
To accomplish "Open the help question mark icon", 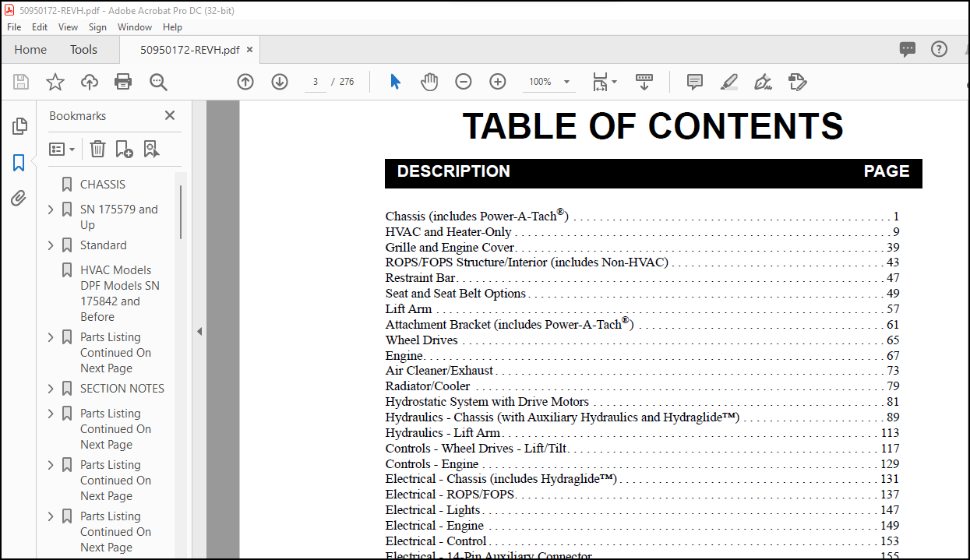I will (x=939, y=49).
